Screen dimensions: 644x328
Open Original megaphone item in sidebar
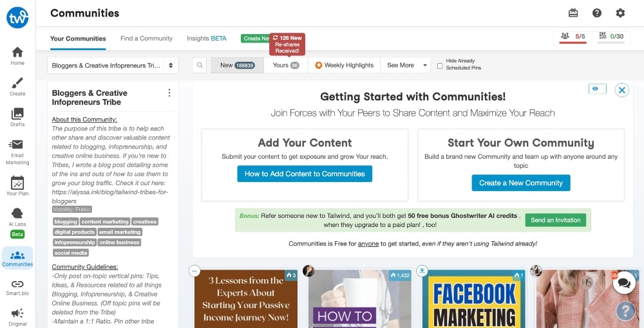(x=17, y=317)
